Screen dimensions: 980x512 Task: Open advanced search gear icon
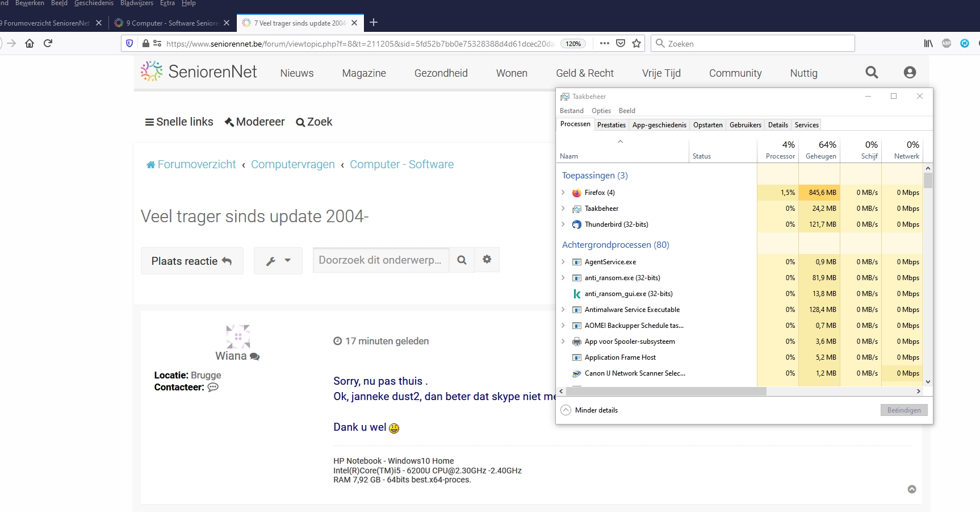click(x=487, y=260)
